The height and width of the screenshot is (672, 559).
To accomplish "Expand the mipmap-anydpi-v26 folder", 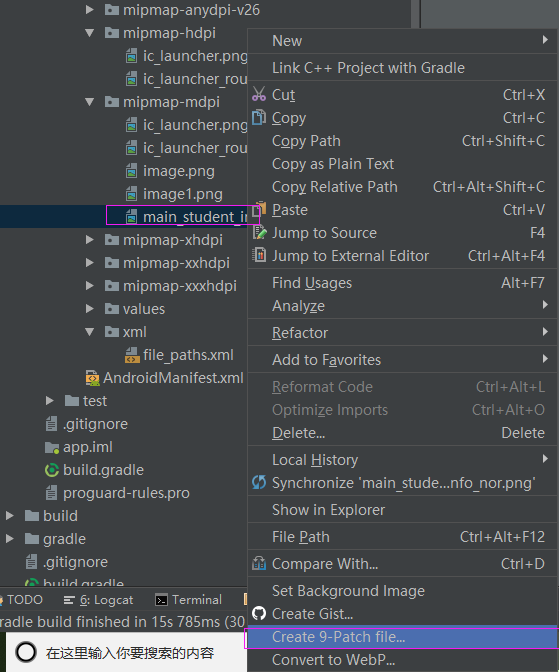I will pos(90,9).
